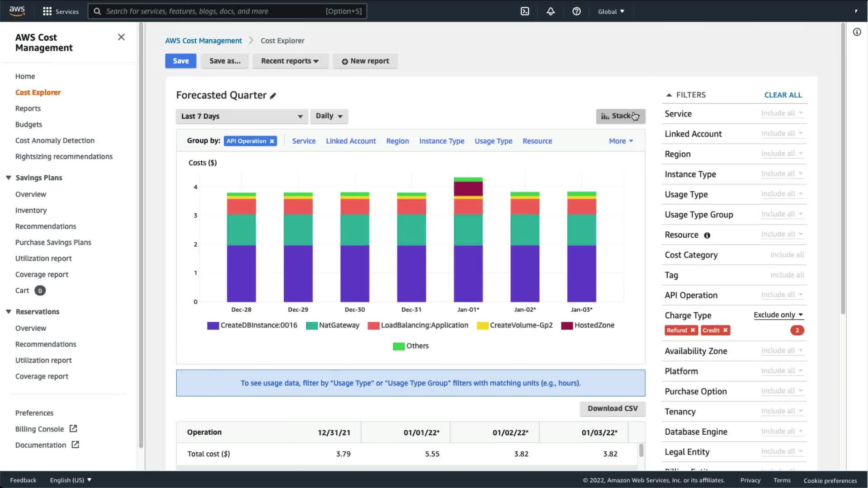
Task: Toggle the CreateDBInstance:0016 legend swatch
Action: tap(213, 326)
